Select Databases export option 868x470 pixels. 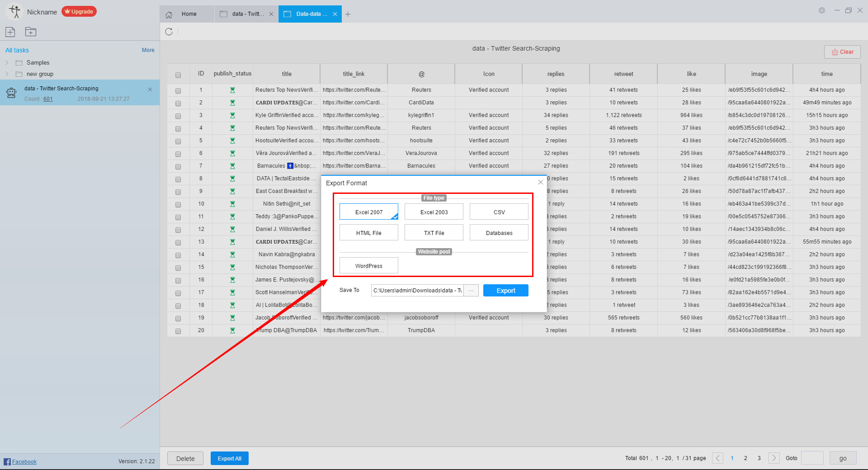pos(499,232)
